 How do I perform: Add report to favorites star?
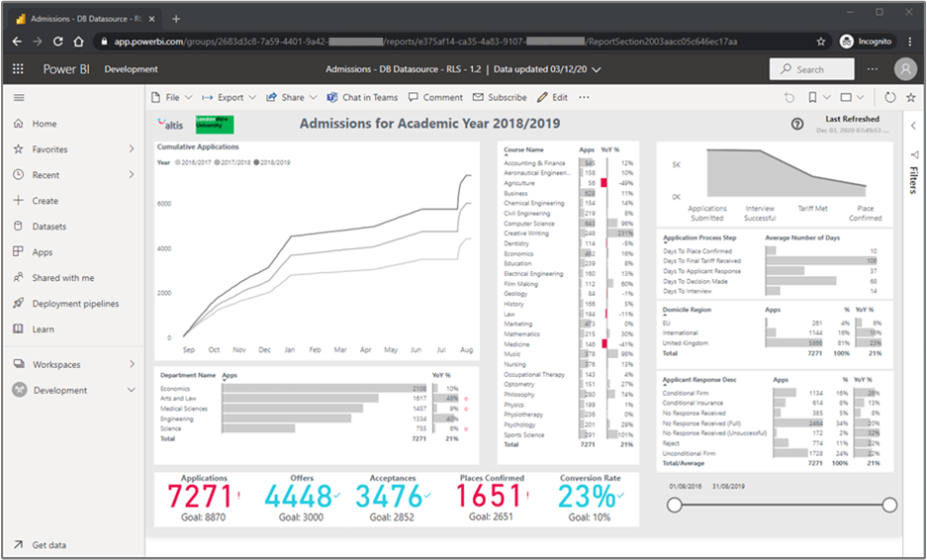point(911,98)
